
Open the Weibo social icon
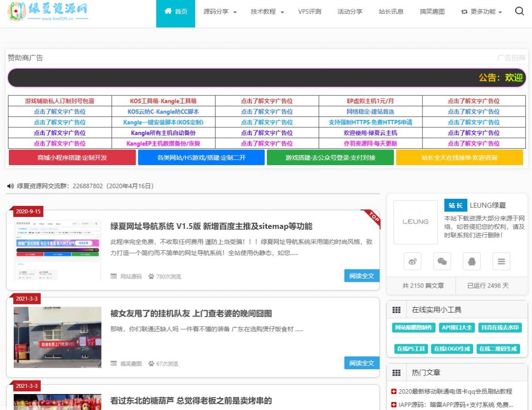(412, 261)
